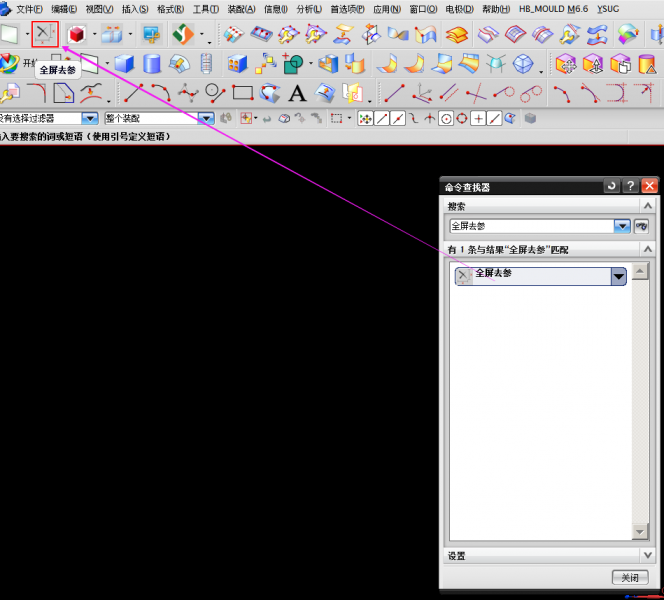Image resolution: width=664 pixels, height=600 pixels.
Task: Click the red cube icon in top toolbar
Action: (x=77, y=34)
